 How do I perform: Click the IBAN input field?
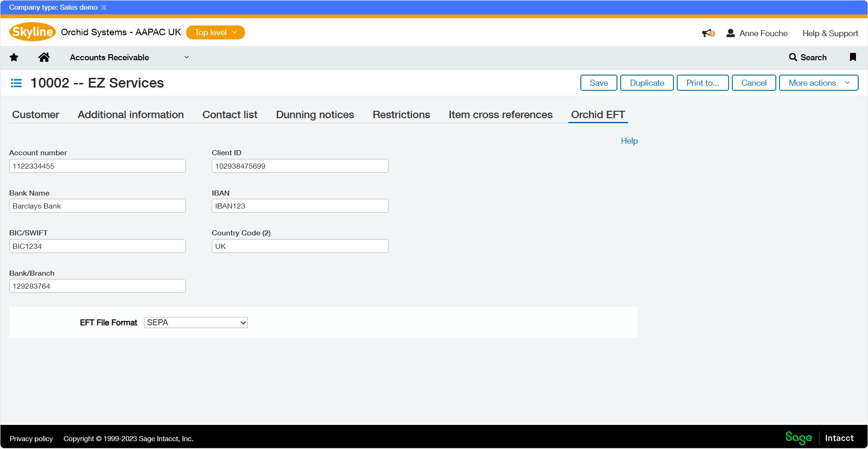click(300, 206)
